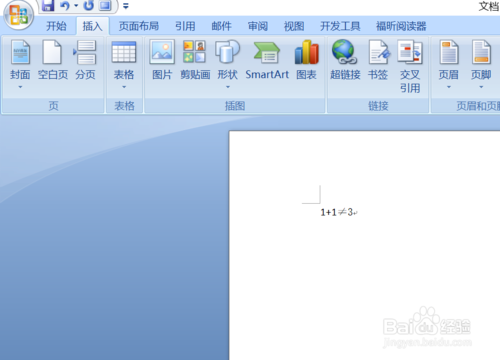Viewport: 500px width, 360px height.
Task: Expand the 封面 dropdown arrow
Action: (20, 87)
